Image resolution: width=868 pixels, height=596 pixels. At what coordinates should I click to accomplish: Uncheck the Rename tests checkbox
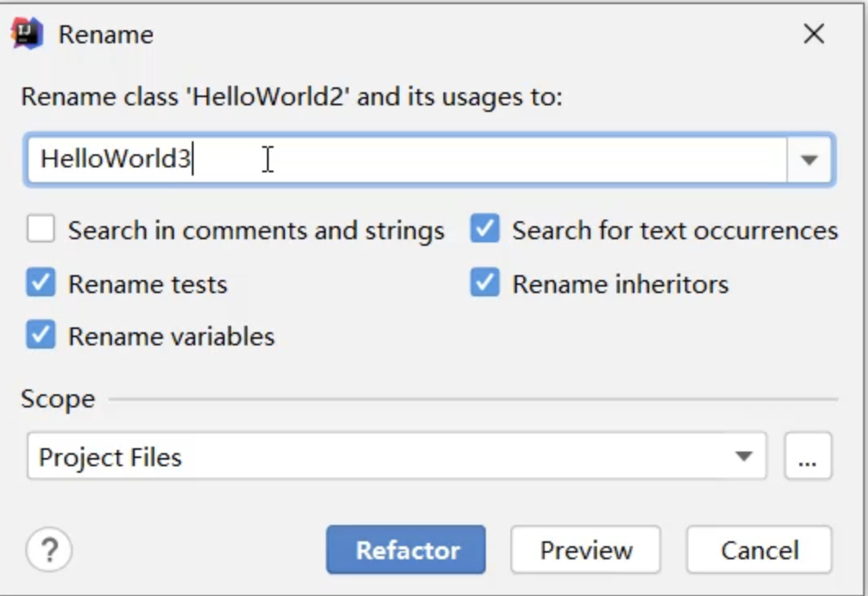[41, 283]
